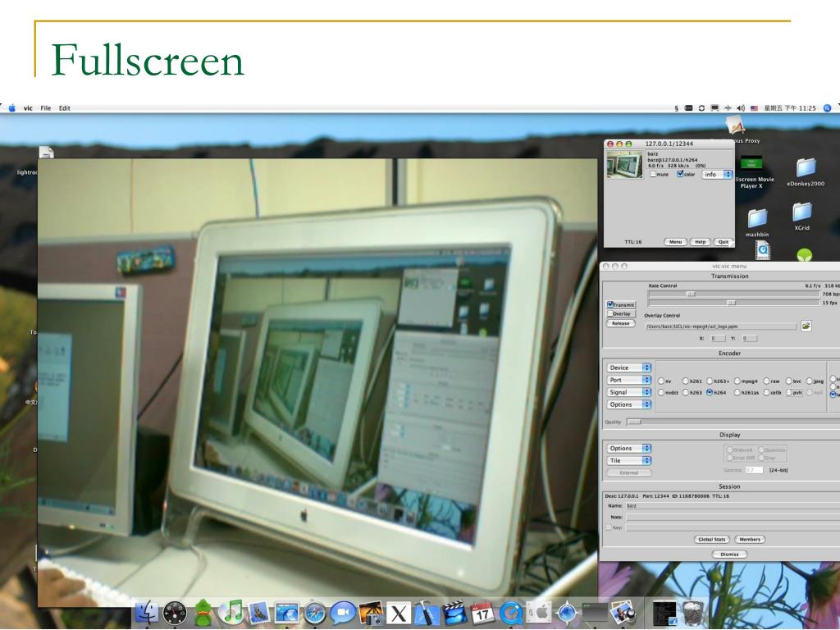Image resolution: width=840 pixels, height=630 pixels.
Task: Click the session Note field
Action: click(733, 517)
